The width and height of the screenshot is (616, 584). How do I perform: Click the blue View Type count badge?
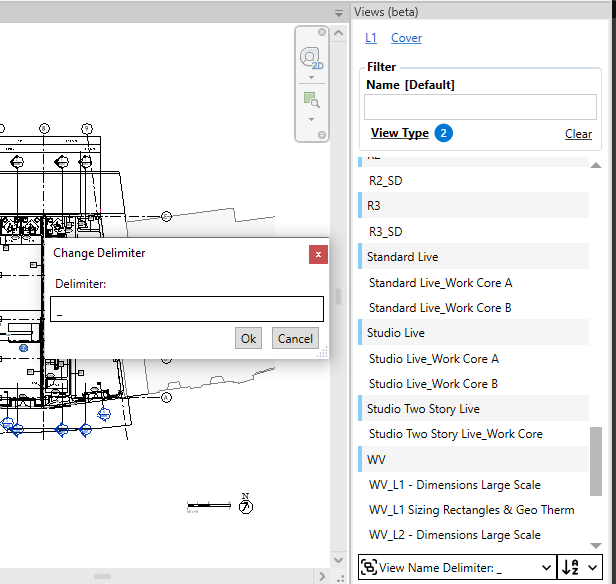(x=443, y=133)
